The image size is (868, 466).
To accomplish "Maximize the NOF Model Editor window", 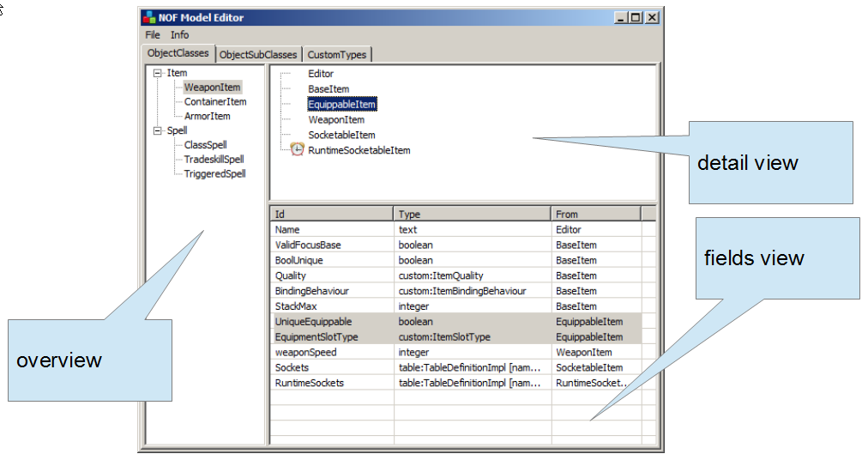I will 636,17.
